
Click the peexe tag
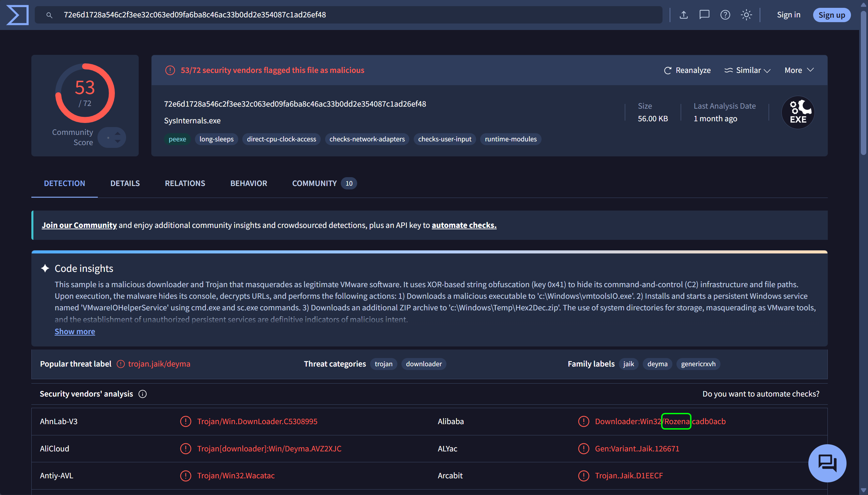(177, 139)
